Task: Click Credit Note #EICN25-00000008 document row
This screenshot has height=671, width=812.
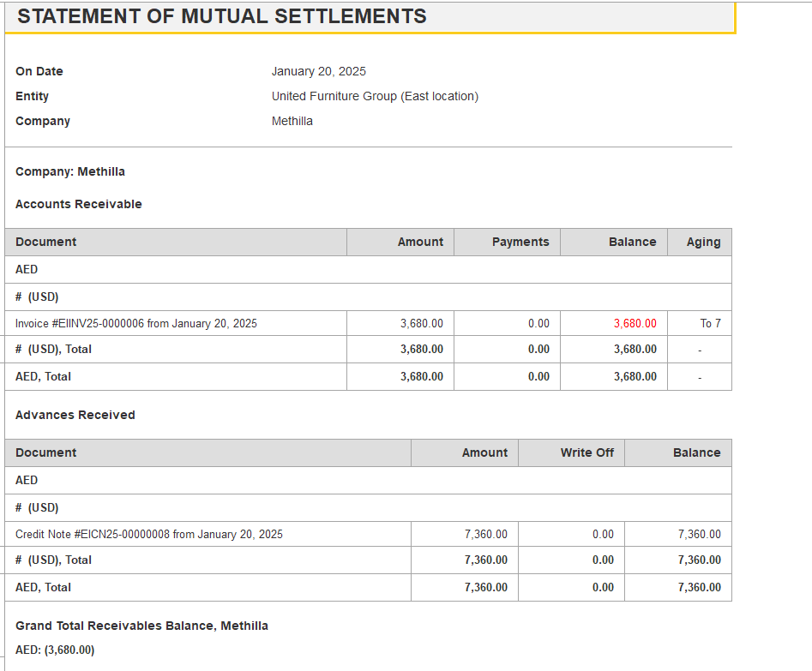Action: point(368,535)
